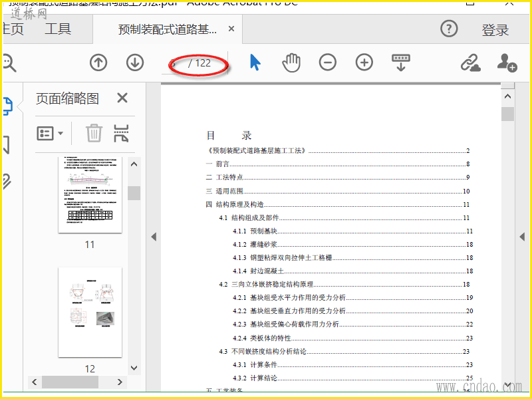The width and height of the screenshot is (532, 399).
Task: Click the thumbnail panel vertical scrollbar thumb
Action: (x=134, y=193)
